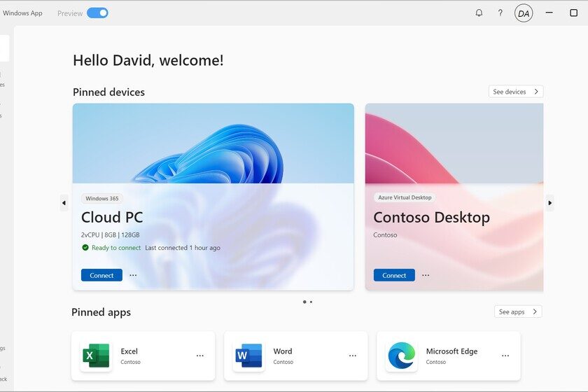Go to previous pinned device arrow
This screenshot has height=392, width=588.
pyautogui.click(x=64, y=203)
